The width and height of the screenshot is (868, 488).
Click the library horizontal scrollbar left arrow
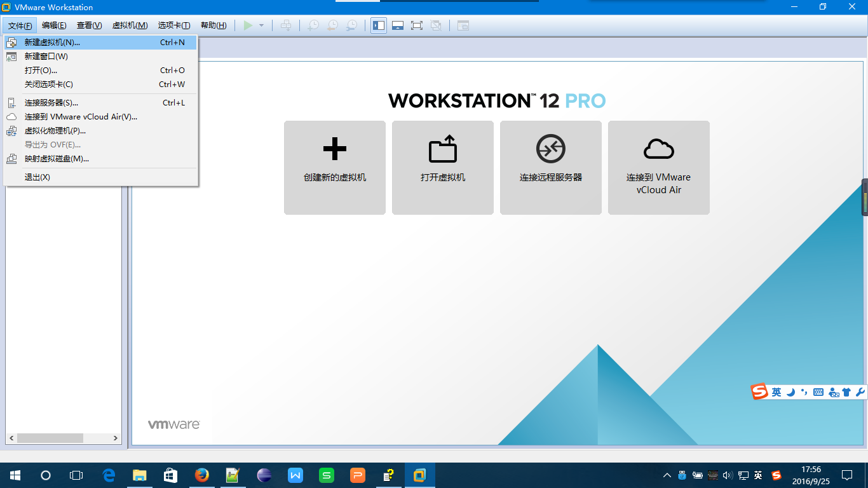(11, 438)
